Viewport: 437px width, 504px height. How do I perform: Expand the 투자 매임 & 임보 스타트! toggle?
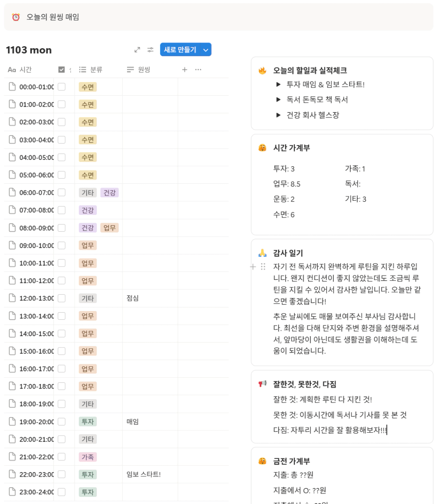(x=278, y=85)
